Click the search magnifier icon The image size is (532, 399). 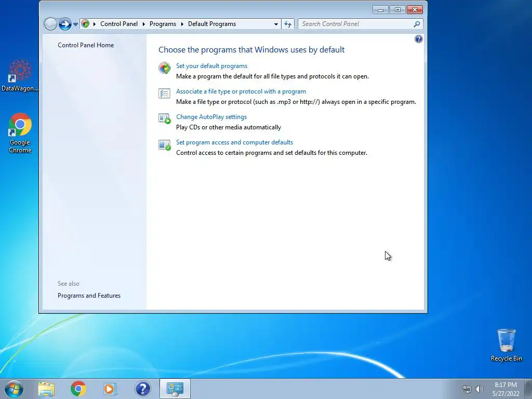click(x=417, y=24)
